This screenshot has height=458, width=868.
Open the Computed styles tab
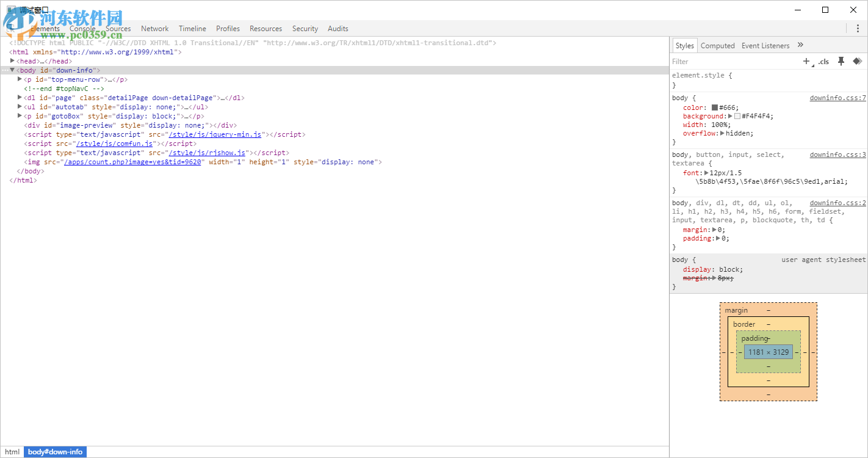[717, 46]
